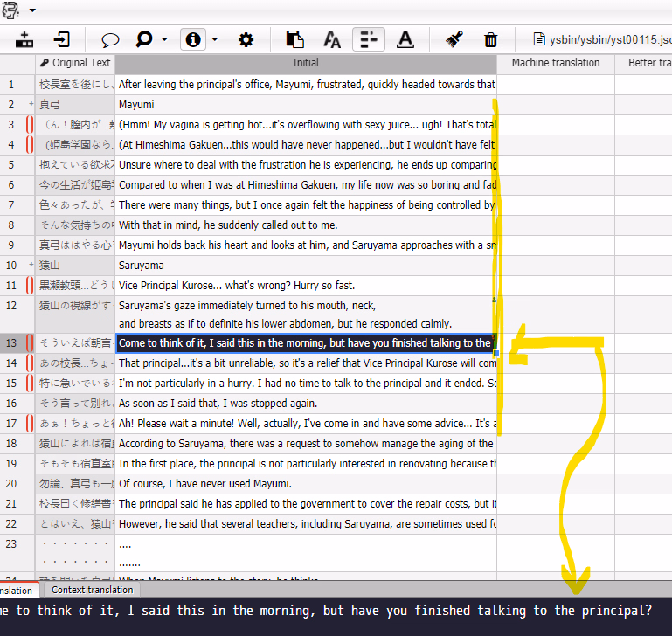Select the Machine translation column header
Screen dimensions: 672x636
(x=556, y=63)
